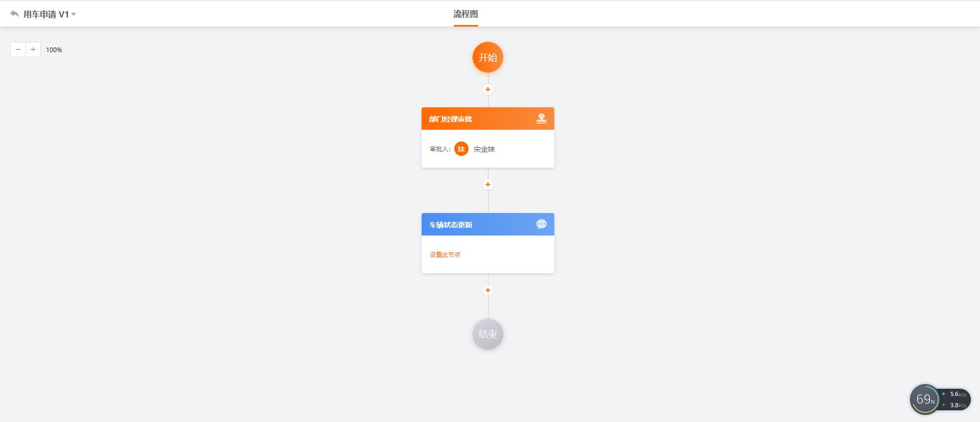The width and height of the screenshot is (980, 422).
Task: Click the 设置此节点 link
Action: pos(445,254)
